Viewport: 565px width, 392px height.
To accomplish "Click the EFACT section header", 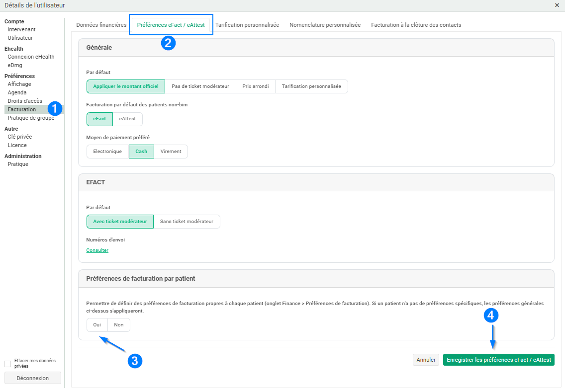I will click(316, 182).
